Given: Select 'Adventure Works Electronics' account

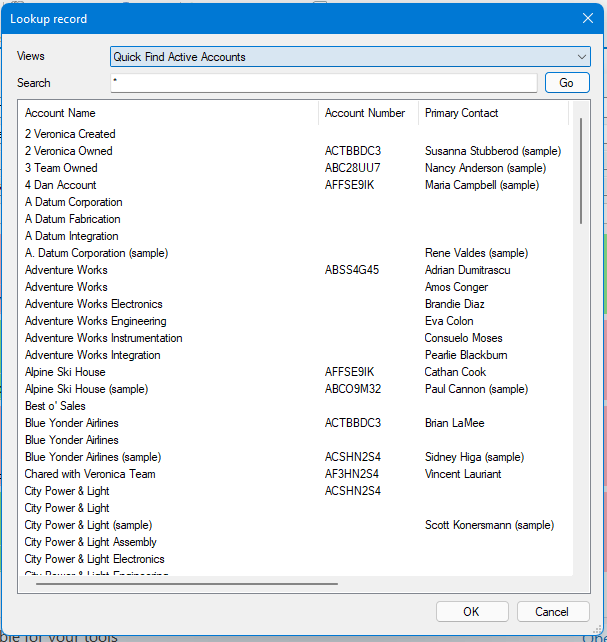Looking at the screenshot, I should (94, 304).
